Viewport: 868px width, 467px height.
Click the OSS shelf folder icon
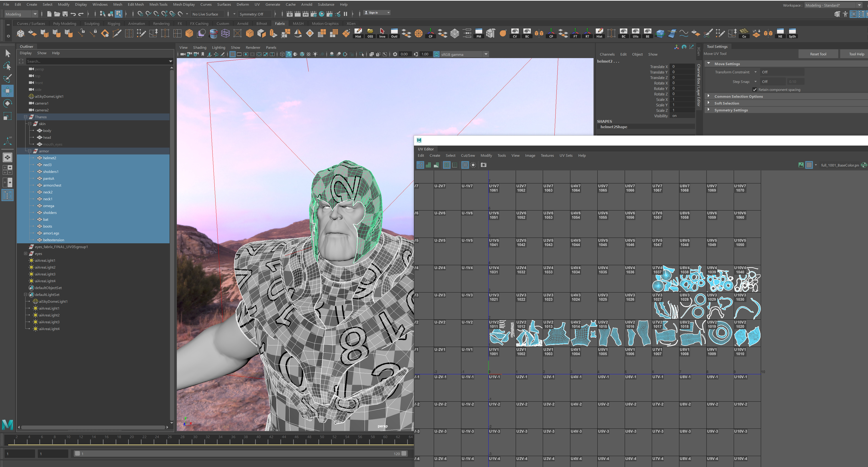click(370, 33)
